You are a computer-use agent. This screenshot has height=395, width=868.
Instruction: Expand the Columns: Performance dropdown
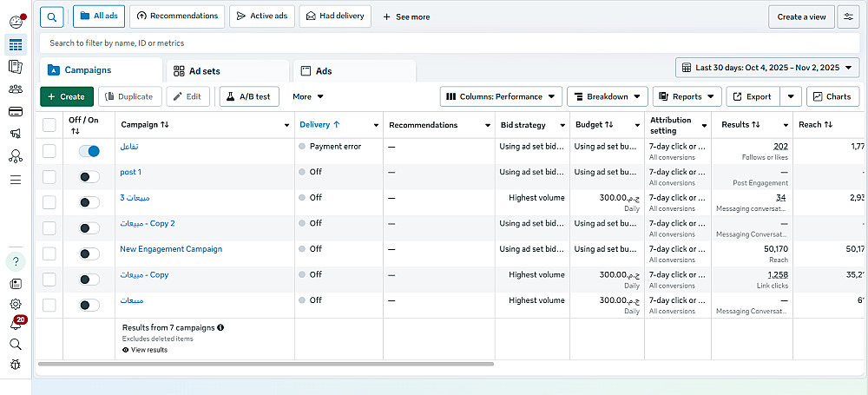click(501, 96)
